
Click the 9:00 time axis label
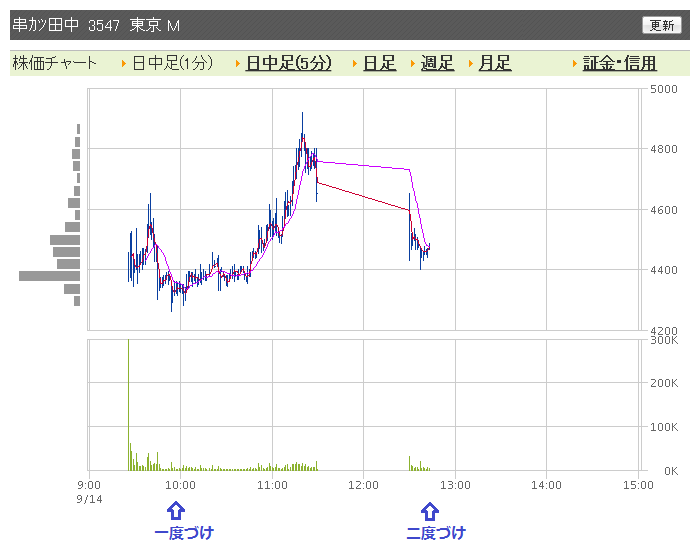click(89, 485)
